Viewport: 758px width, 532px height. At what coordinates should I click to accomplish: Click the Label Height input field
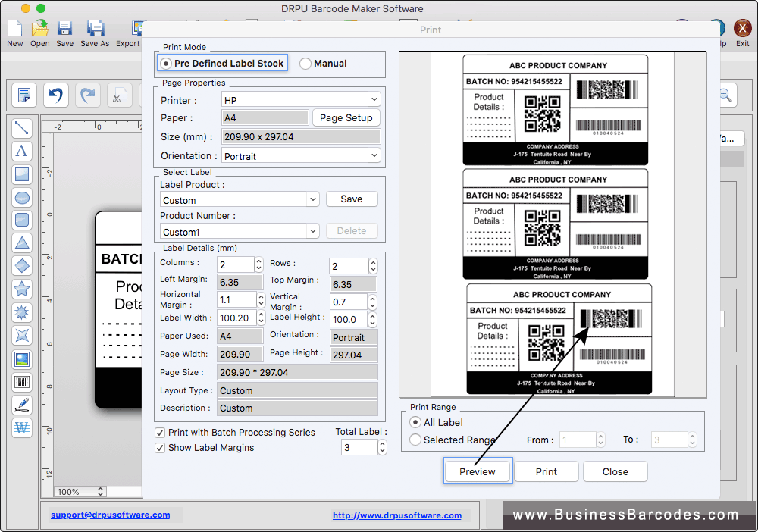tap(349, 319)
